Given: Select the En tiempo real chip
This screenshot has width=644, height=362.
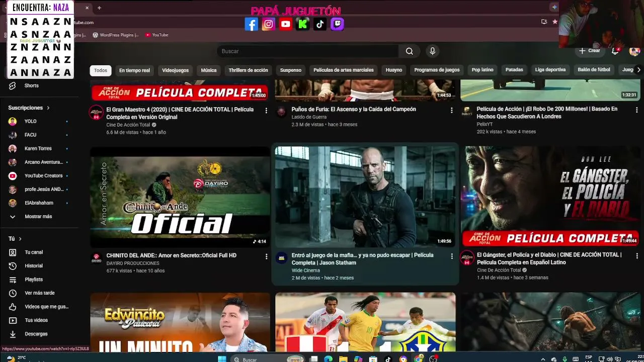Looking at the screenshot, I should (134, 70).
